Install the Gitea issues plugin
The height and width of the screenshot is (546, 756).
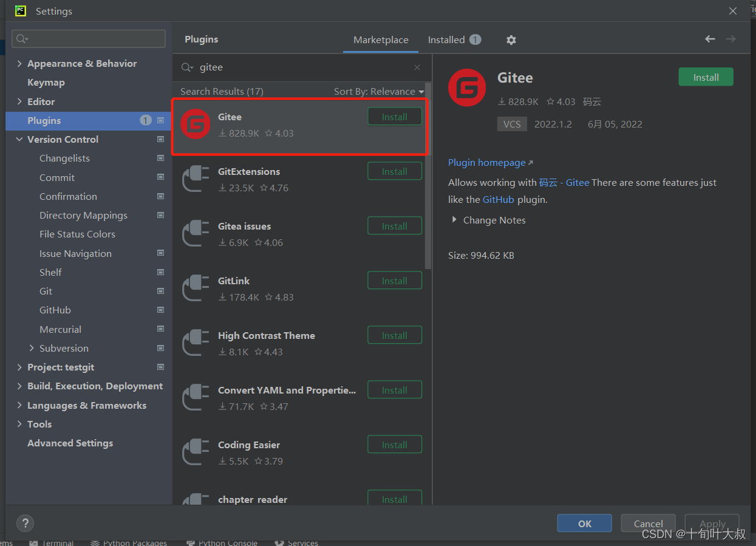click(x=395, y=226)
